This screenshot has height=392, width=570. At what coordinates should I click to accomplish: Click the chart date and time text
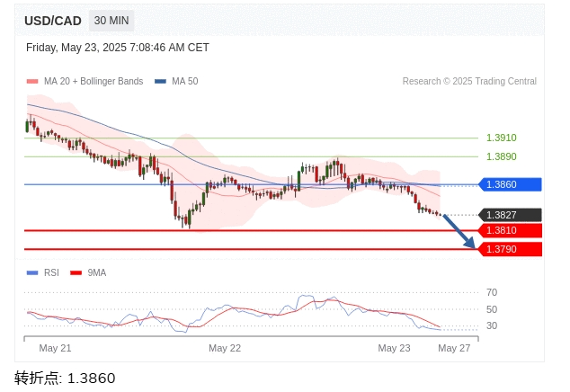pos(118,48)
